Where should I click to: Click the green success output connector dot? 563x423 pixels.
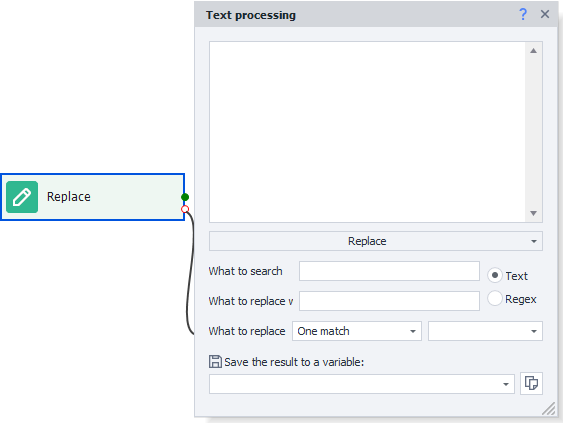pyautogui.click(x=185, y=197)
